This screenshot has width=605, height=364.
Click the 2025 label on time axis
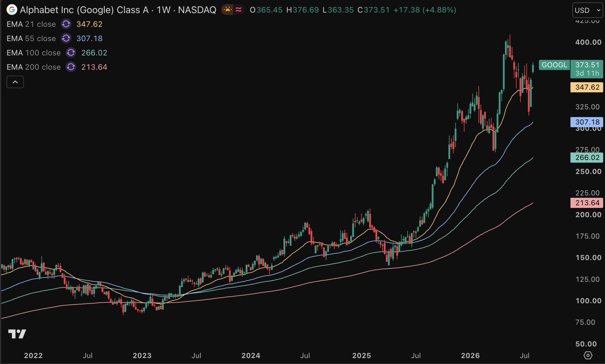click(361, 356)
